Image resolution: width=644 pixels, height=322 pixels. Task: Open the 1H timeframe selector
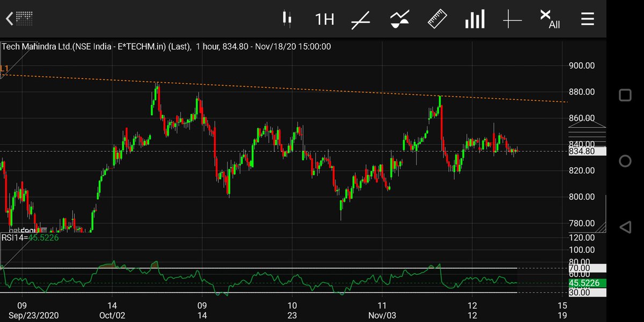pyautogui.click(x=323, y=18)
